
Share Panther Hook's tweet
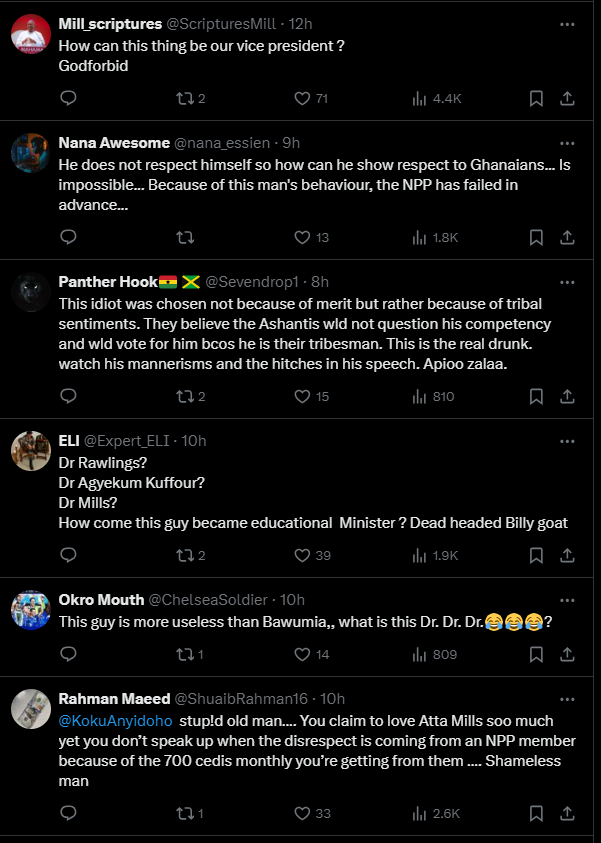(x=567, y=396)
